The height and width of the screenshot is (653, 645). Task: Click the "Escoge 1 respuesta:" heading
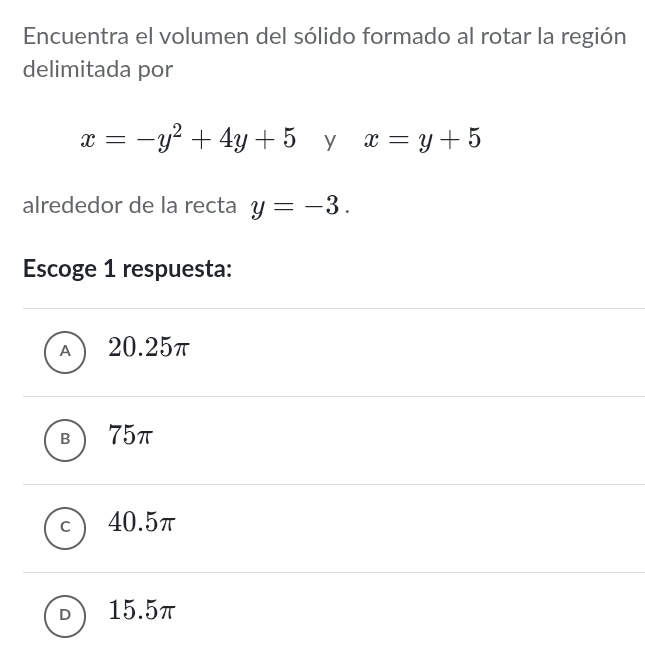tap(127, 269)
